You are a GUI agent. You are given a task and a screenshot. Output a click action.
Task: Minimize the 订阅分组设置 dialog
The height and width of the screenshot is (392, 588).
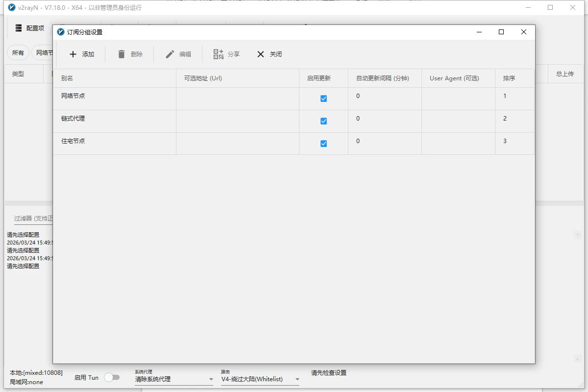(479, 32)
